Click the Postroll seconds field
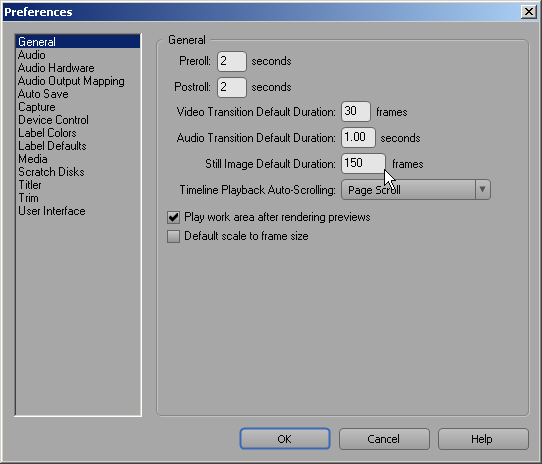542x464 pixels. pos(232,87)
